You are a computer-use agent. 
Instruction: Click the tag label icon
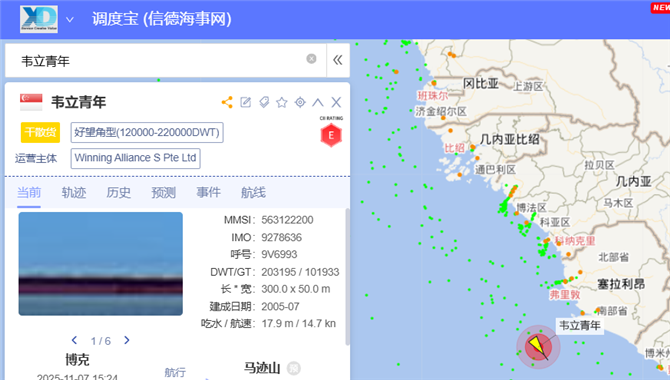264,102
